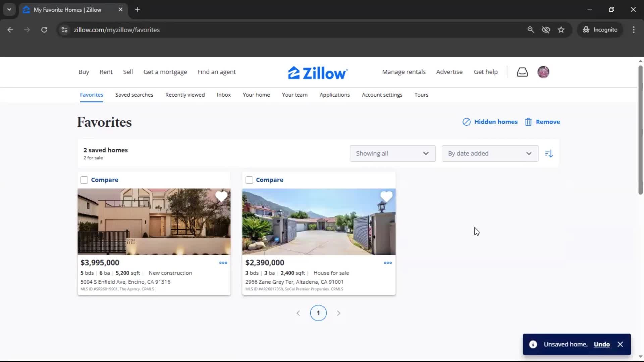Check Compare box for Zane Grey home

tap(249, 180)
